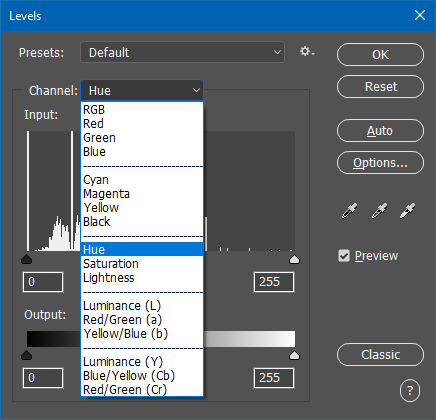Grab the input black point slider handle
The image size is (436, 420).
tap(26, 259)
